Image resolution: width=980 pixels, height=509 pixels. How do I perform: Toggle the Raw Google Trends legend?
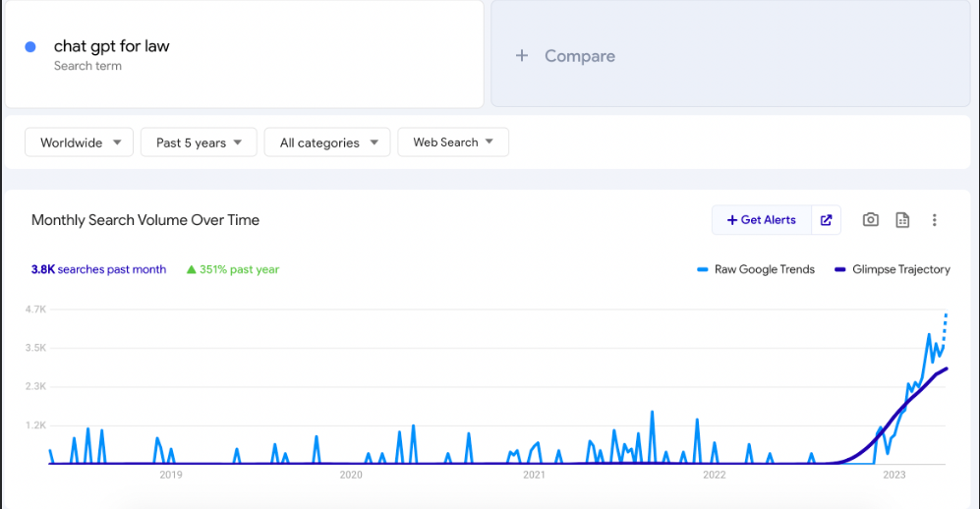(756, 269)
